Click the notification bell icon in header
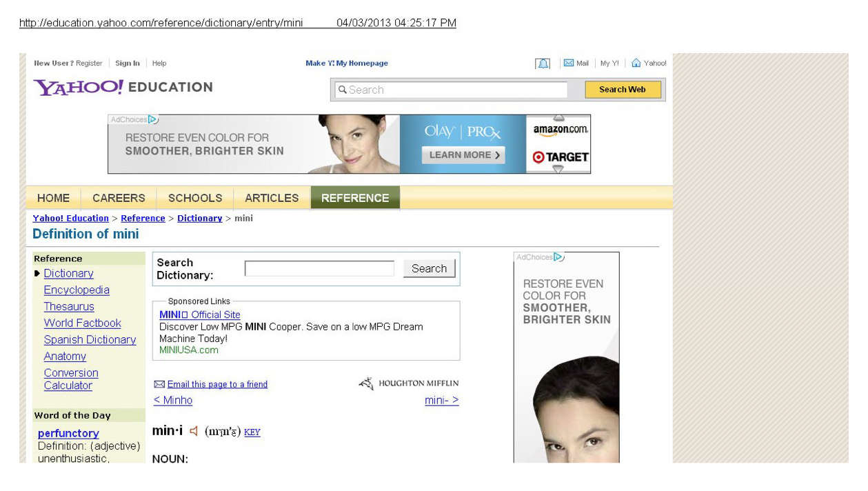 click(543, 63)
